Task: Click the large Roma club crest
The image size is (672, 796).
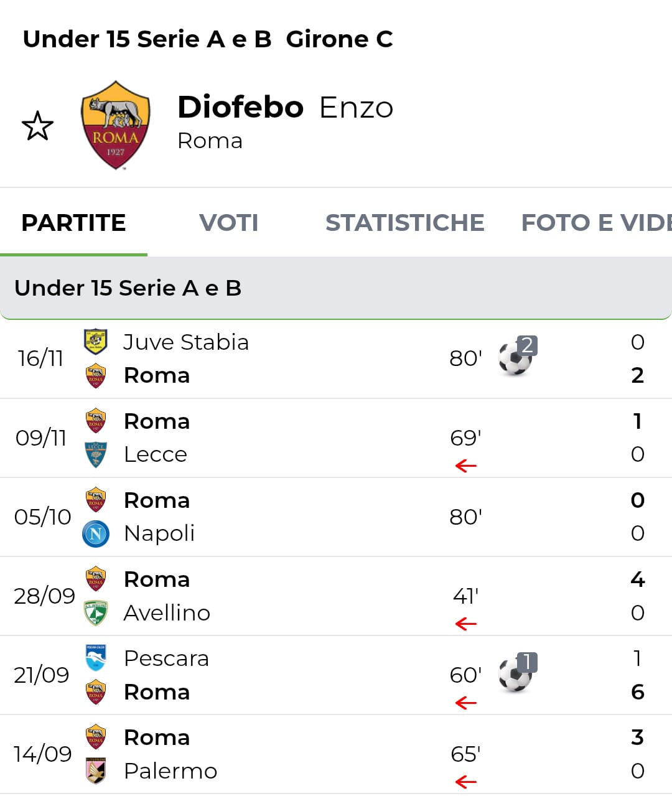Action: click(x=116, y=125)
